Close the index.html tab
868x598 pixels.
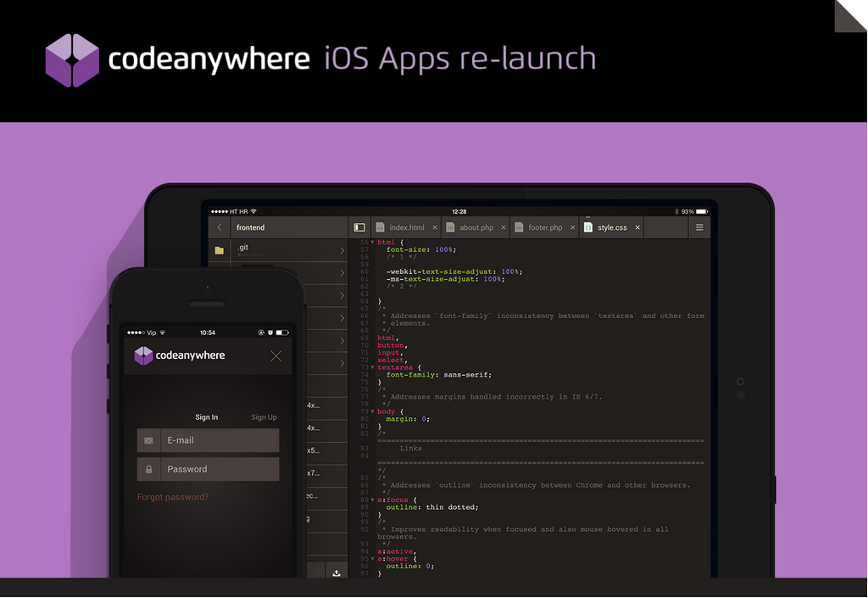(435, 227)
